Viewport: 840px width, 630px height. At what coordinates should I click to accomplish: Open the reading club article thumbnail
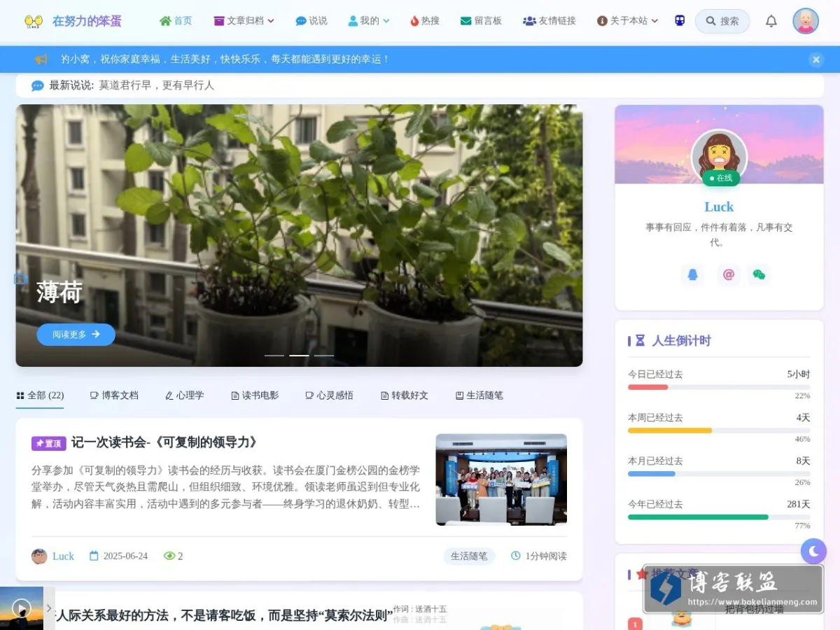click(501, 479)
